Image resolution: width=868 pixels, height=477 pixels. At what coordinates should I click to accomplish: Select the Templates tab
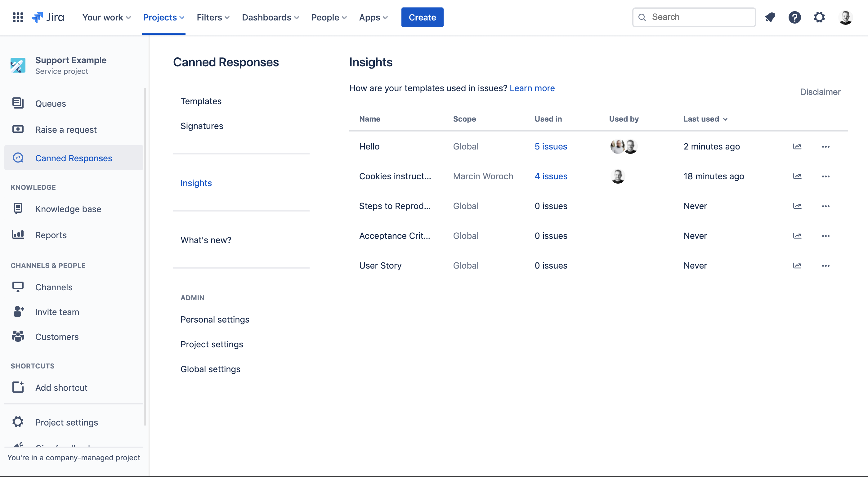[x=201, y=101]
